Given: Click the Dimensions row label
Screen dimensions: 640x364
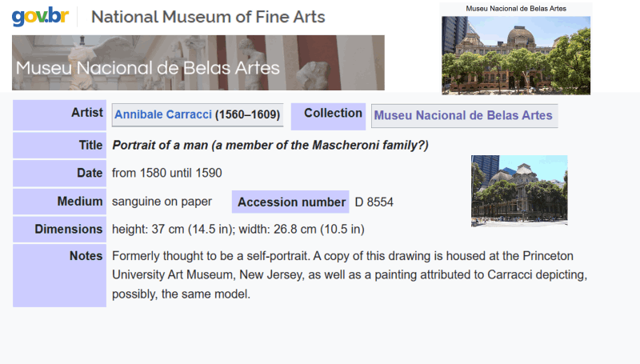Looking at the screenshot, I should tap(69, 230).
